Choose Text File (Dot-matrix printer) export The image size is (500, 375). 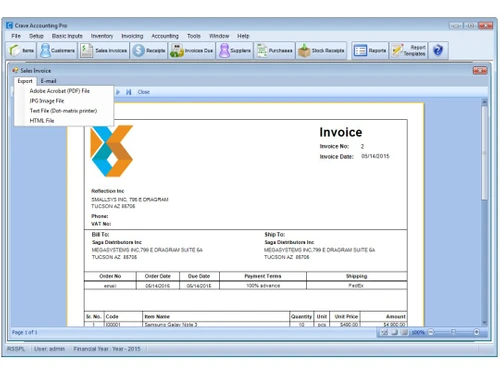pyautogui.click(x=64, y=111)
